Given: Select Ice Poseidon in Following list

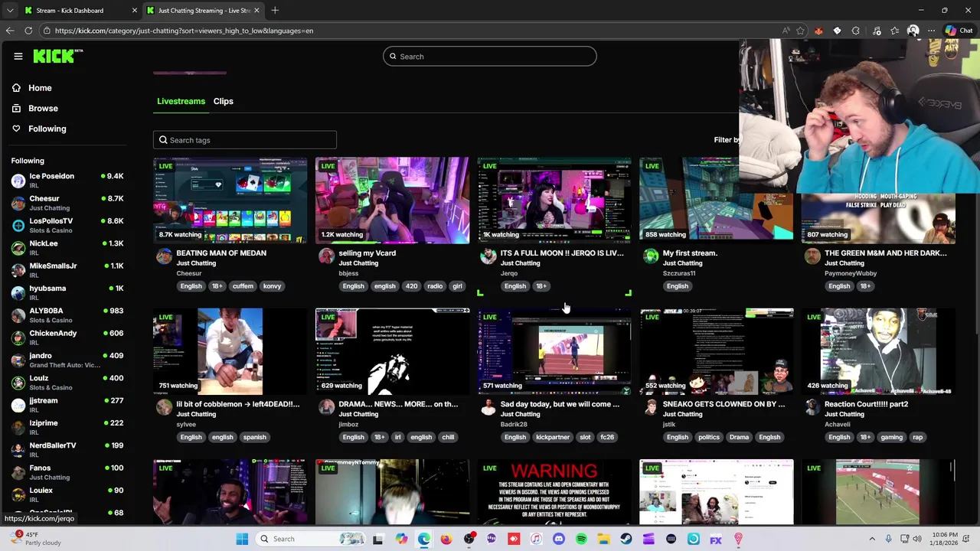Looking at the screenshot, I should (67, 181).
